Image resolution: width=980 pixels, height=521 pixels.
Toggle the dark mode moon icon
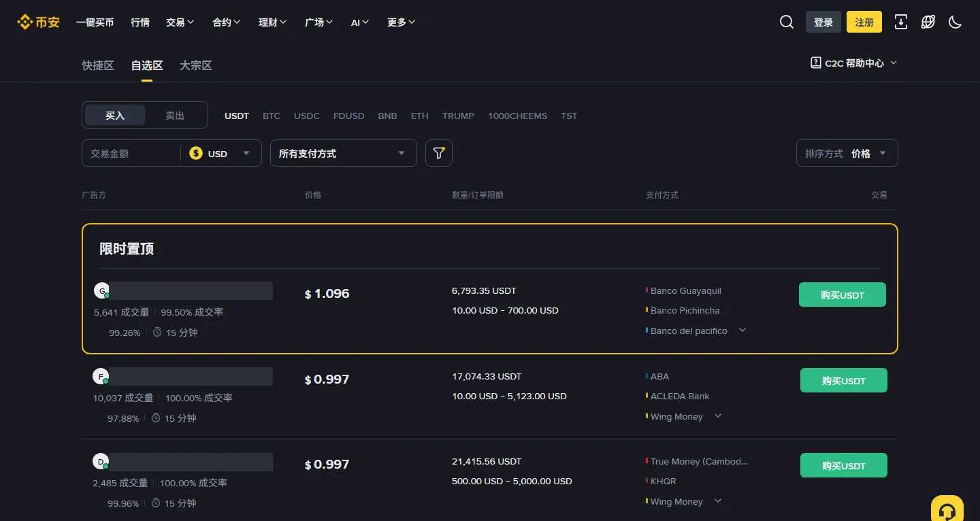click(x=955, y=22)
